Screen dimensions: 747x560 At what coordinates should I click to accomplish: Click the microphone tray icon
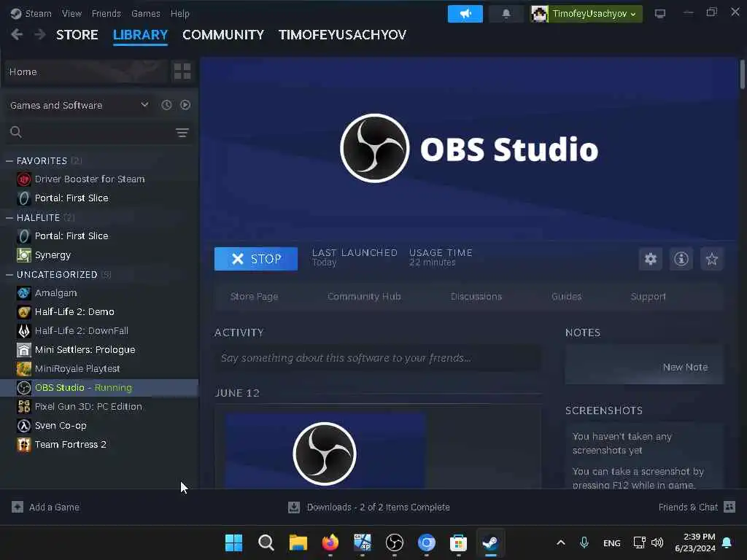[584, 542]
